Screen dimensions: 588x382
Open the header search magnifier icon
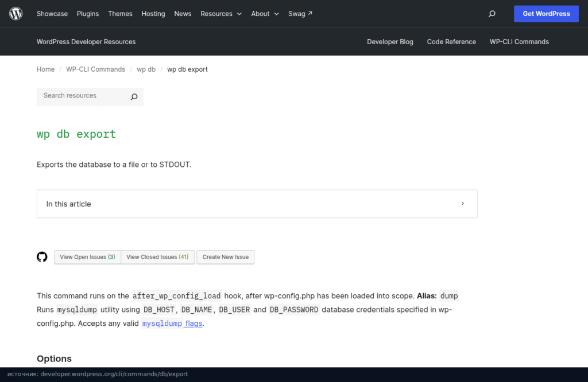click(492, 14)
